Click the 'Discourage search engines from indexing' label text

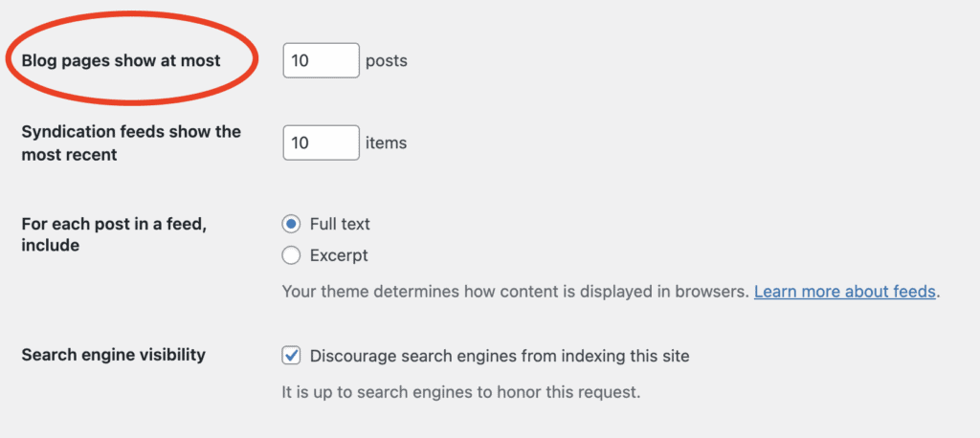click(x=500, y=356)
